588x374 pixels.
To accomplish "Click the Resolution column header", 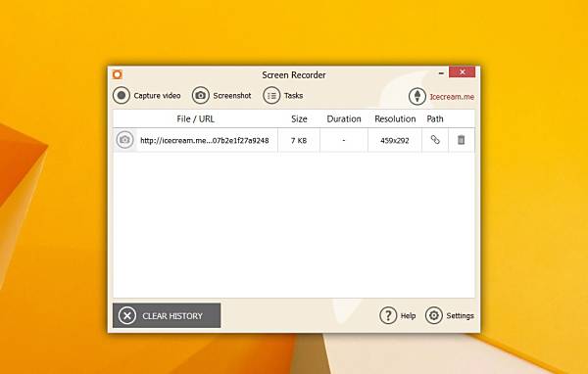I will [x=395, y=118].
